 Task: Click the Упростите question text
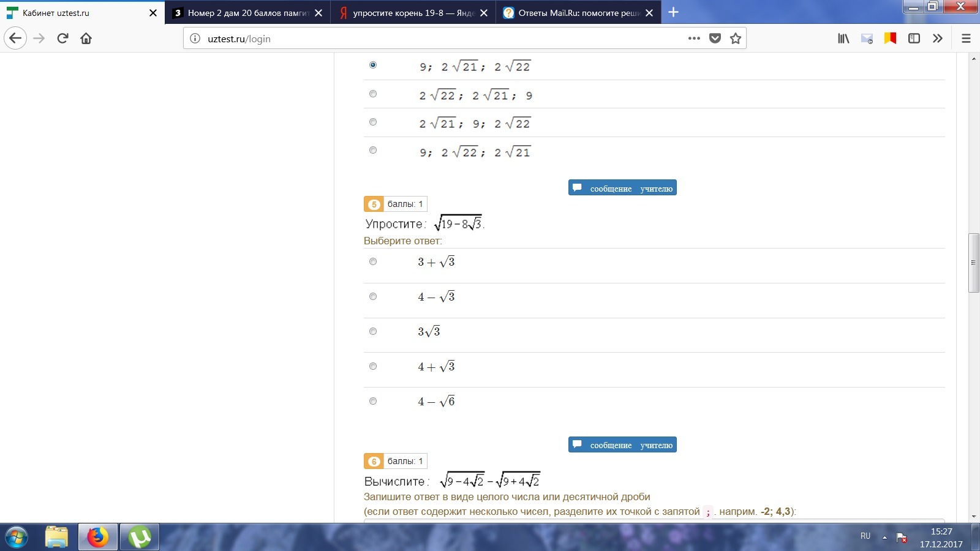pos(424,223)
